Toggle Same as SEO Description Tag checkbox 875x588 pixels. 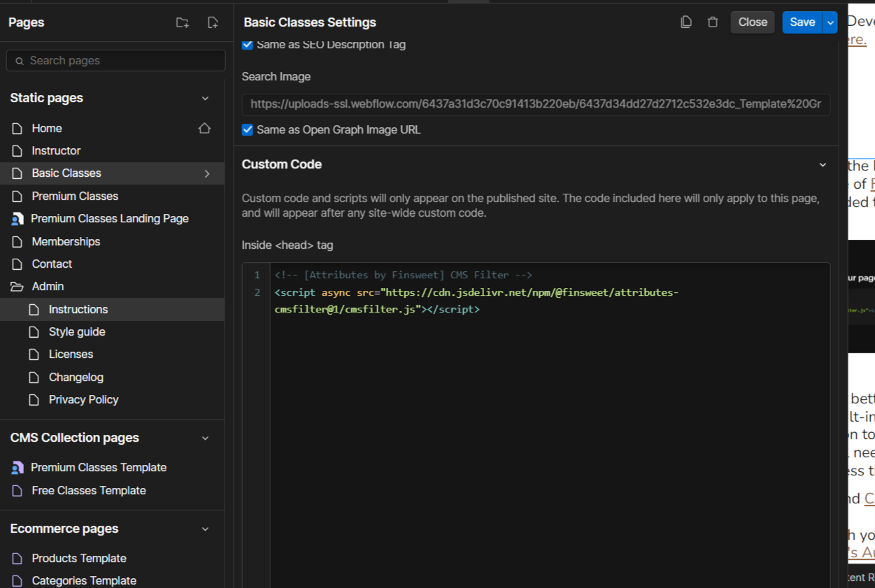coord(248,45)
